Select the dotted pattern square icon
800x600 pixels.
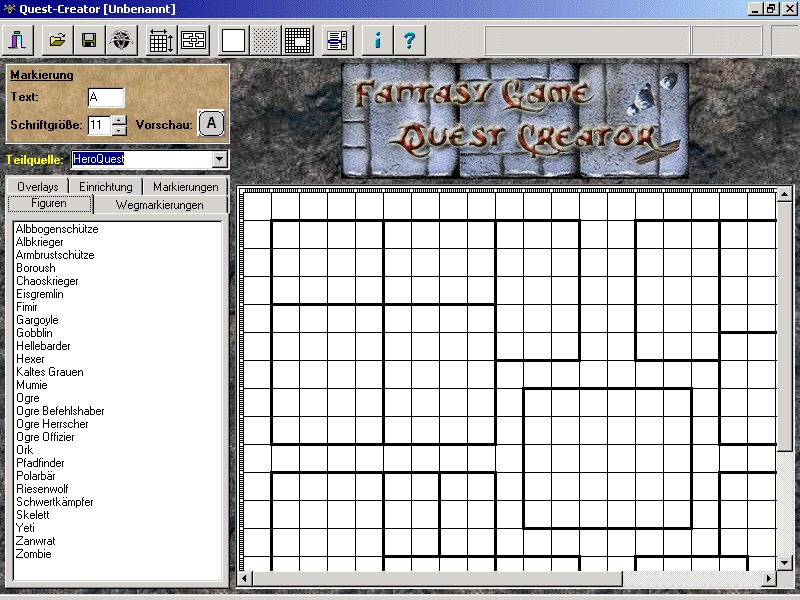[266, 40]
